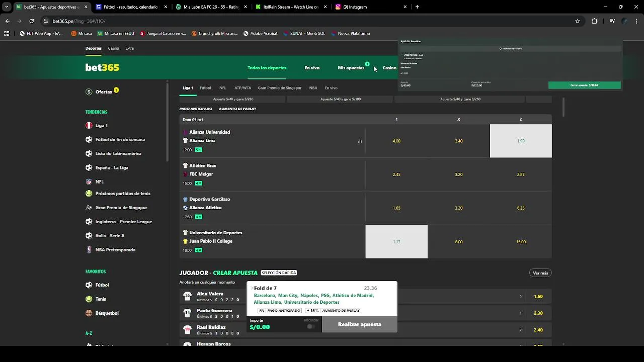Open the browser extensions menu

point(595,21)
